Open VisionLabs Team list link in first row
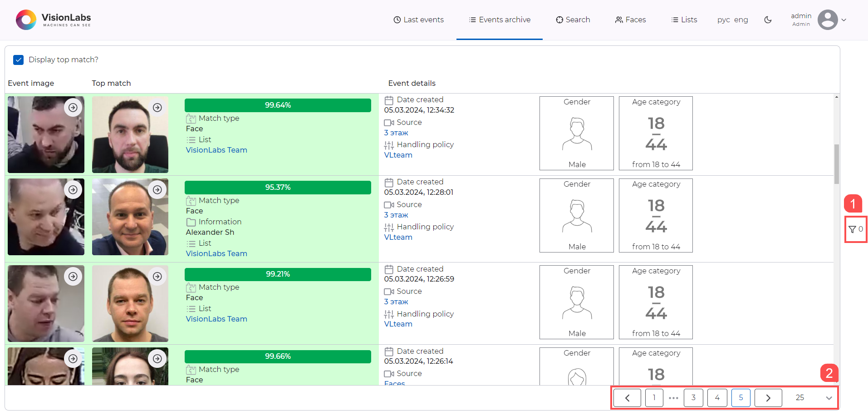This screenshot has height=416, width=868. pos(216,150)
